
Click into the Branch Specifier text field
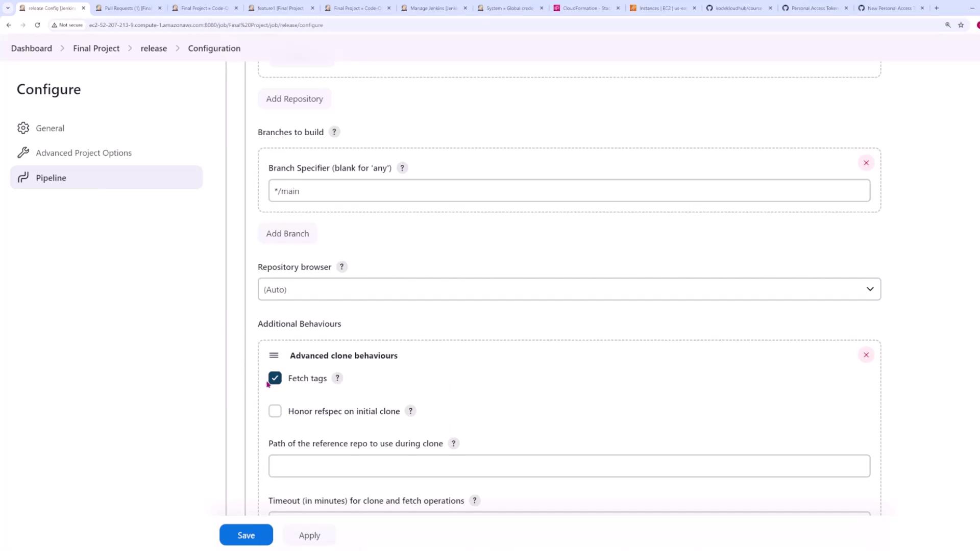pyautogui.click(x=569, y=191)
